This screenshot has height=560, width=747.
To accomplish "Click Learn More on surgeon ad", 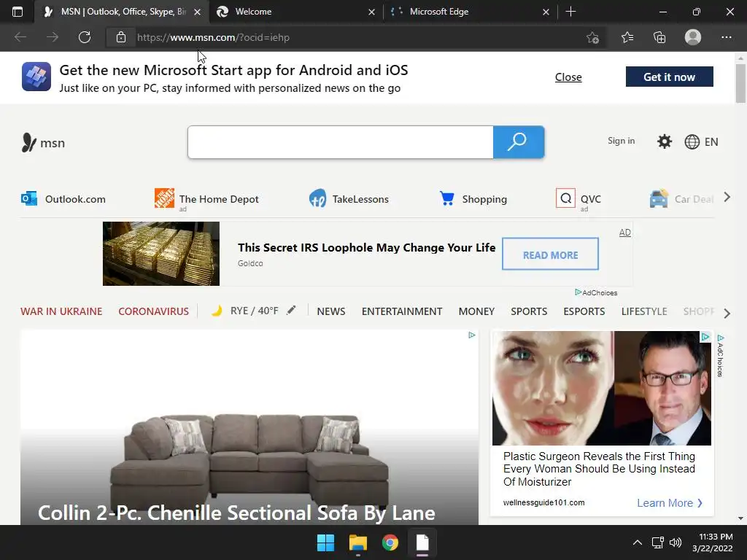I will tap(670, 503).
